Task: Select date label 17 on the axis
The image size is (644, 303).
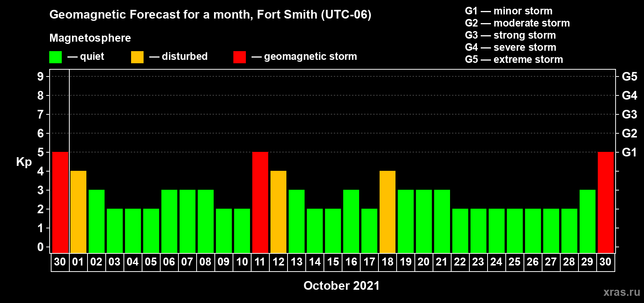Action: [x=369, y=262]
